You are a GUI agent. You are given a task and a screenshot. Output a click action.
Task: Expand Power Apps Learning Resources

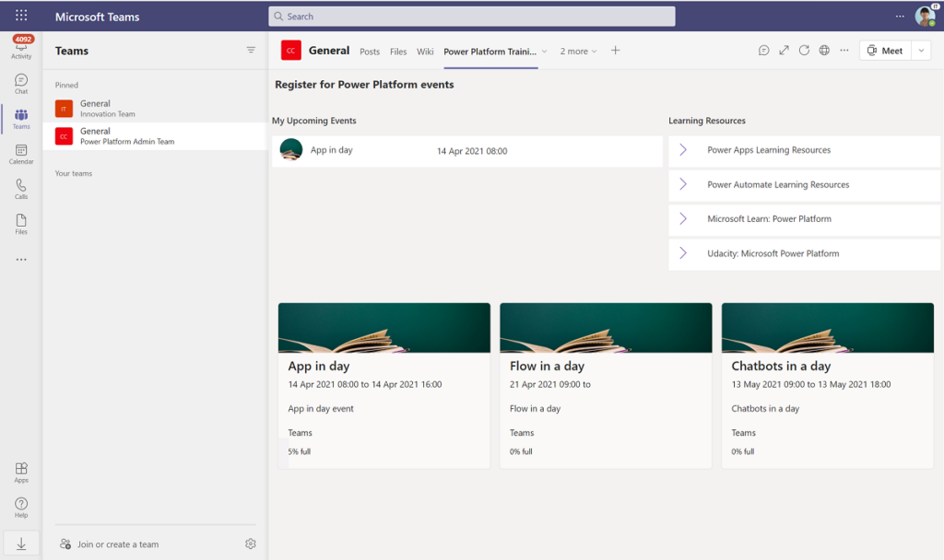[x=683, y=150]
